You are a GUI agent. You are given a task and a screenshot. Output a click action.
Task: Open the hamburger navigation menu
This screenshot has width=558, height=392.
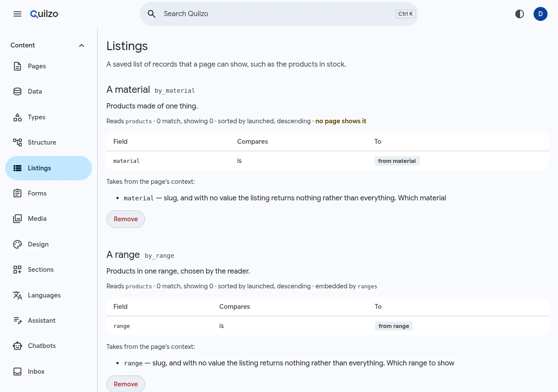tap(17, 14)
